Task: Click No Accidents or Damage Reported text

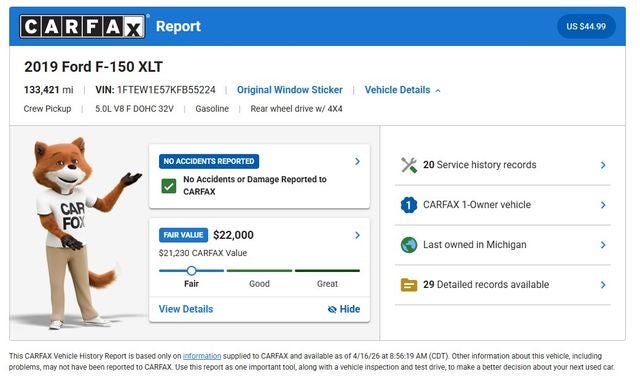Action: pyautogui.click(x=255, y=186)
